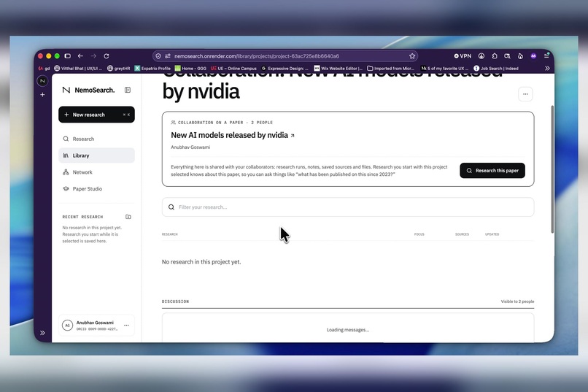Click the New research button
The height and width of the screenshot is (392, 588).
click(x=96, y=115)
